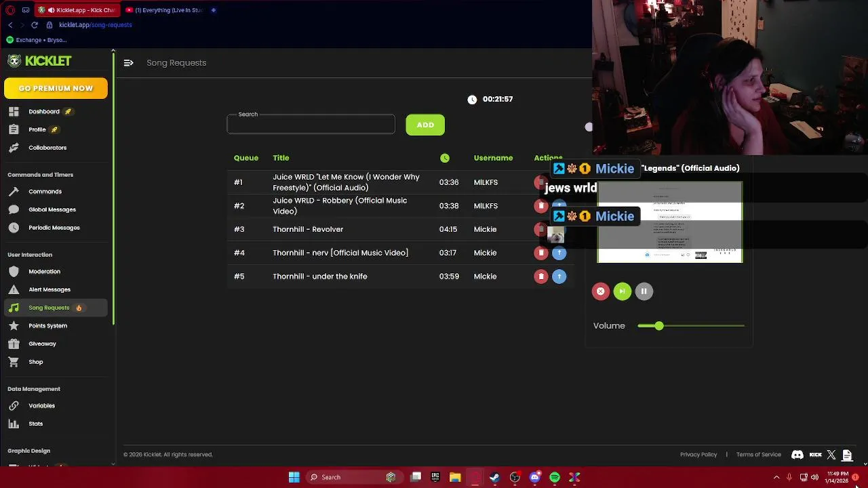
Task: Open Stats bar chart item
Action: (35, 424)
